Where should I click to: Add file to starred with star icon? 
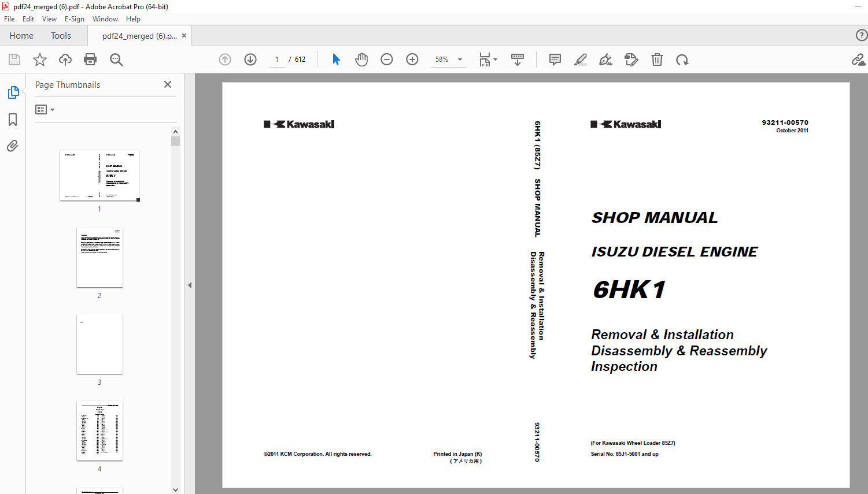coord(40,60)
